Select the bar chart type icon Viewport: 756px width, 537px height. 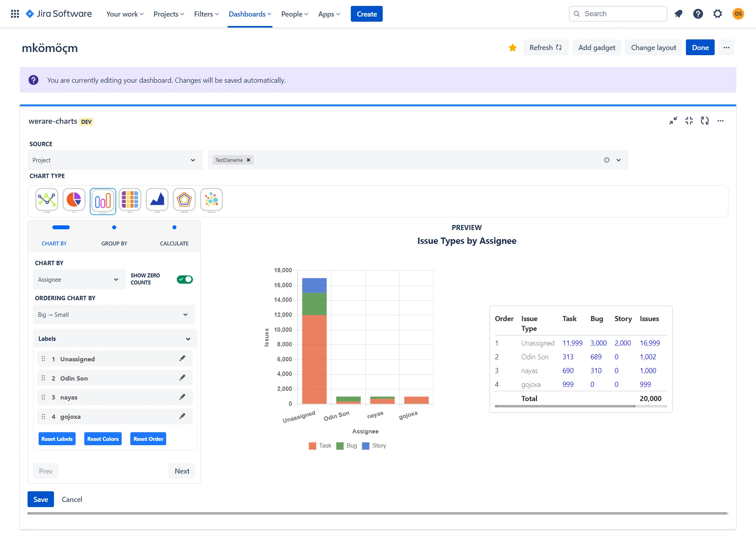pos(103,201)
